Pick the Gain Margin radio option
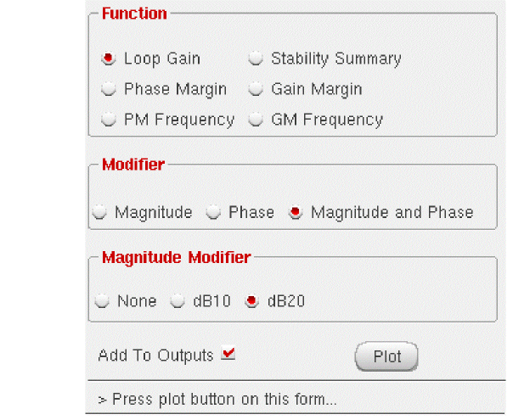The height and width of the screenshot is (420, 513). click(256, 89)
